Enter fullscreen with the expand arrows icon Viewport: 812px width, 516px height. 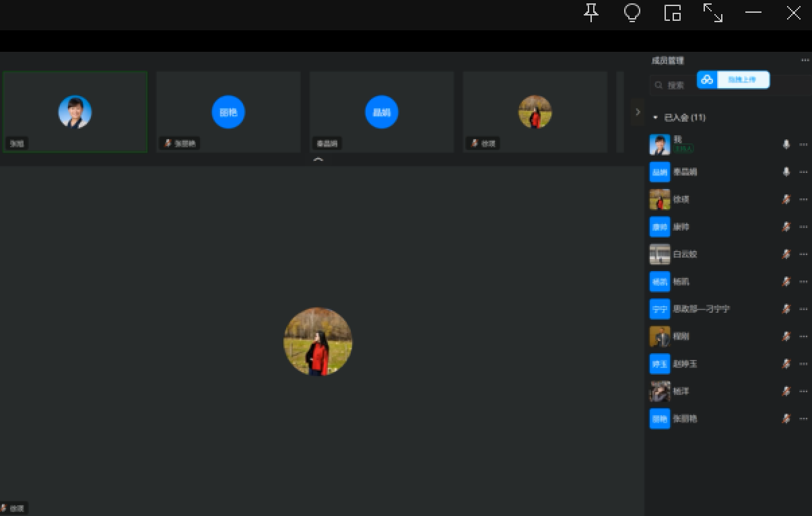[712, 13]
